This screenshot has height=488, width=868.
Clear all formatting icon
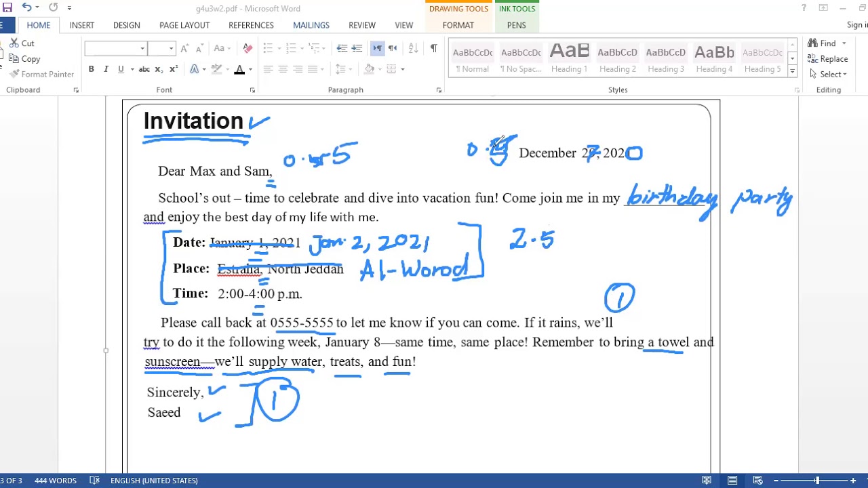(x=248, y=49)
